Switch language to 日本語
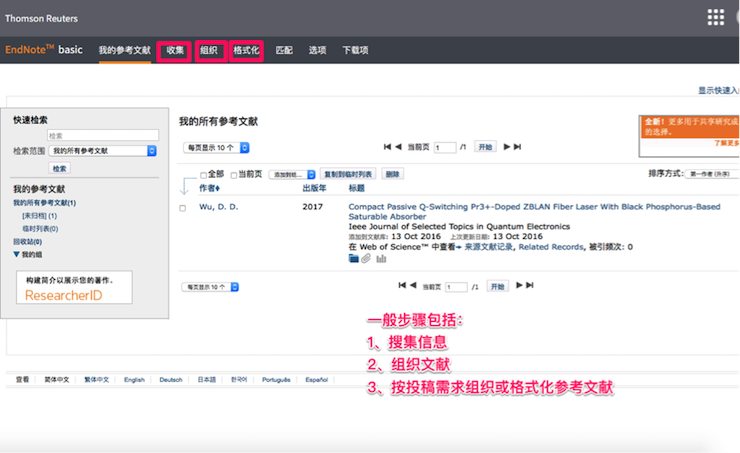This screenshot has width=740, height=453. (x=207, y=379)
